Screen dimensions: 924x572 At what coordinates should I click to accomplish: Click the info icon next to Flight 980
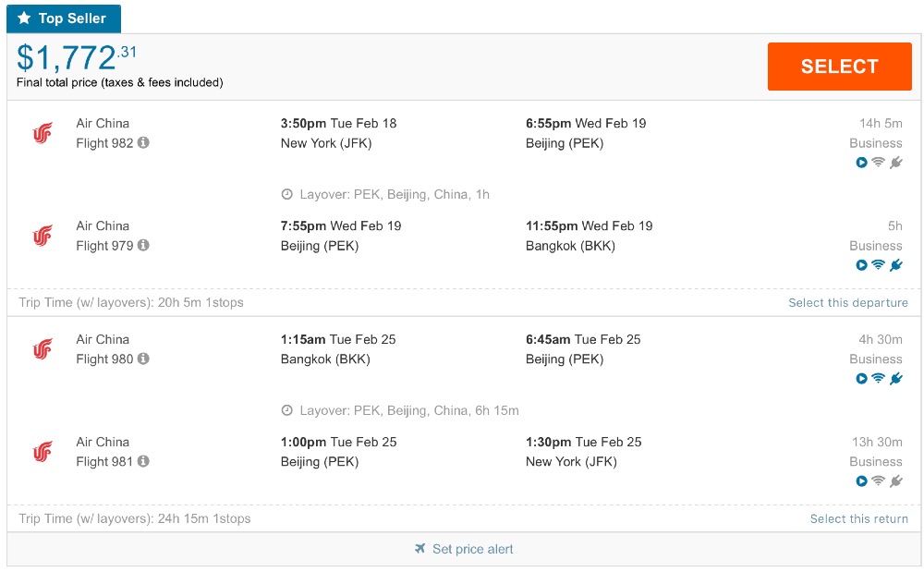[x=143, y=359]
